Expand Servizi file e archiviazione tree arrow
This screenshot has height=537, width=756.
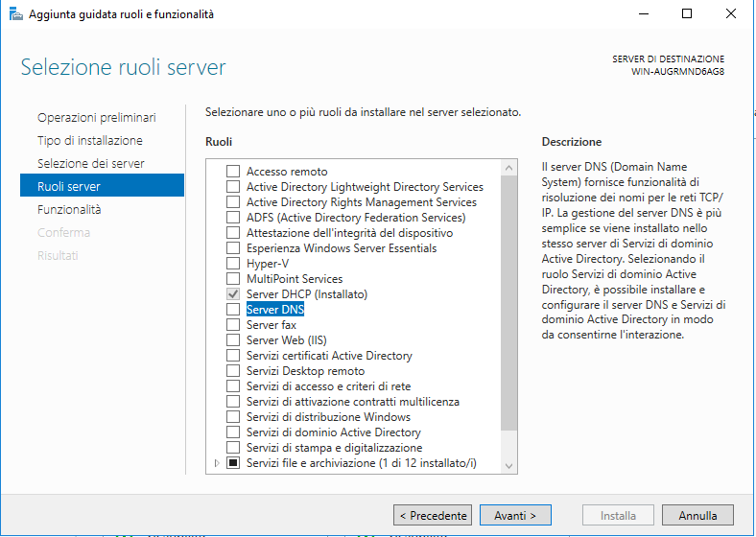[x=217, y=463]
